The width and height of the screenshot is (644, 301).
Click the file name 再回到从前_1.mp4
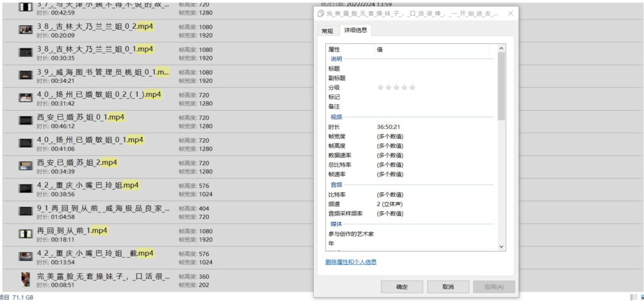[72, 231]
